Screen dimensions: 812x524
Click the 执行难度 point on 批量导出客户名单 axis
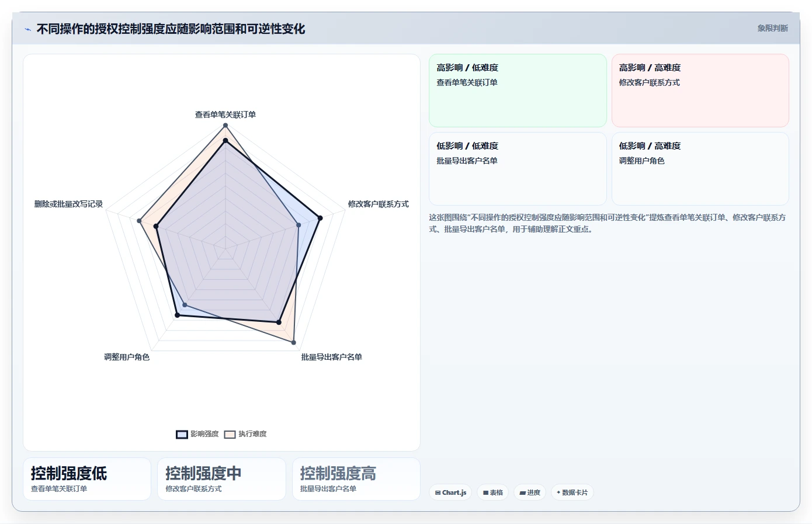click(293, 343)
